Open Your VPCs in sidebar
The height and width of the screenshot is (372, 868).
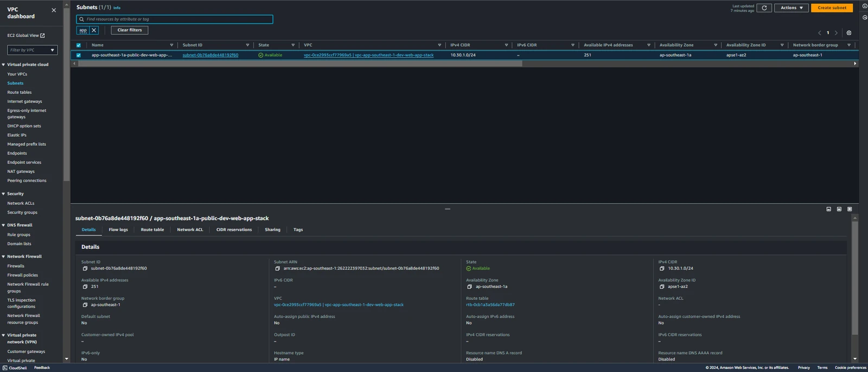click(x=17, y=74)
